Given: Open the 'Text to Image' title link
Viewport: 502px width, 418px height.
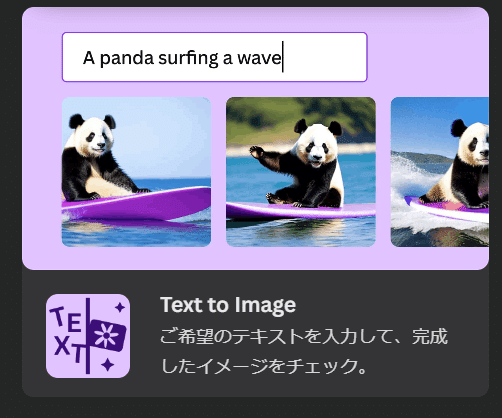Looking at the screenshot, I should [x=228, y=305].
